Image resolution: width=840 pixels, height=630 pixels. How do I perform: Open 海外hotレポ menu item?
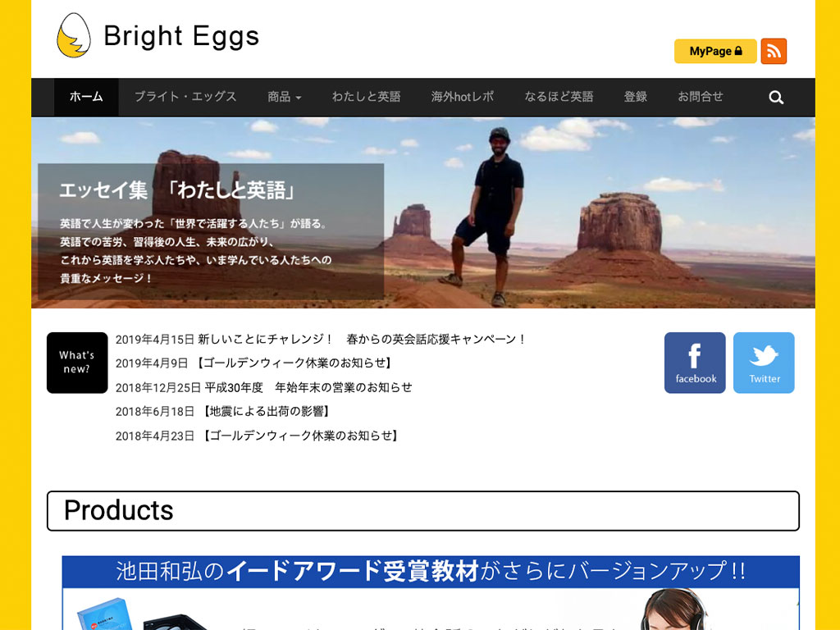(463, 97)
